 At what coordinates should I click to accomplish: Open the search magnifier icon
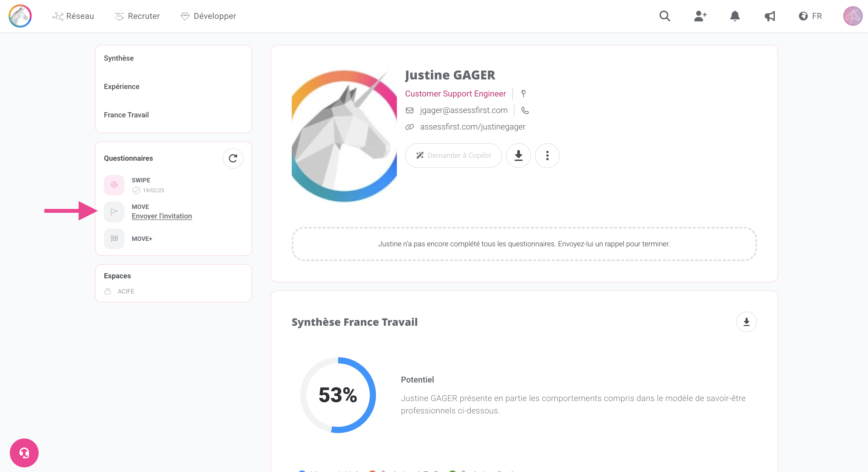pyautogui.click(x=664, y=16)
